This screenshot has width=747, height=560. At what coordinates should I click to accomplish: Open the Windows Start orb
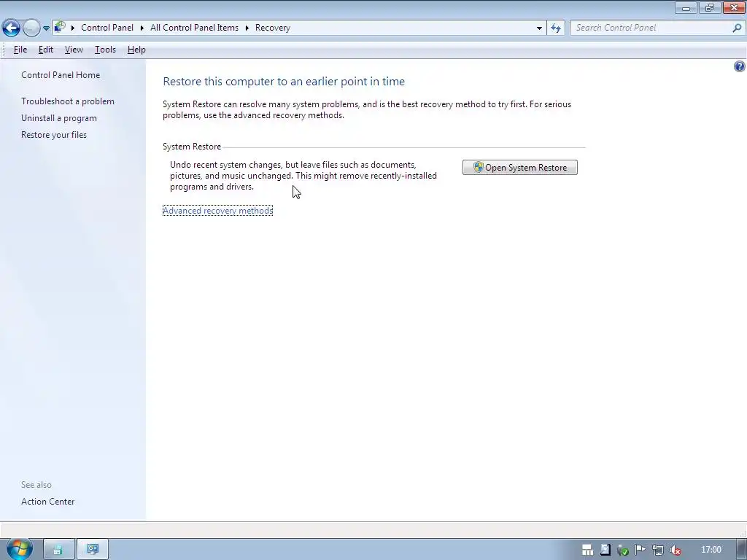pos(19,549)
